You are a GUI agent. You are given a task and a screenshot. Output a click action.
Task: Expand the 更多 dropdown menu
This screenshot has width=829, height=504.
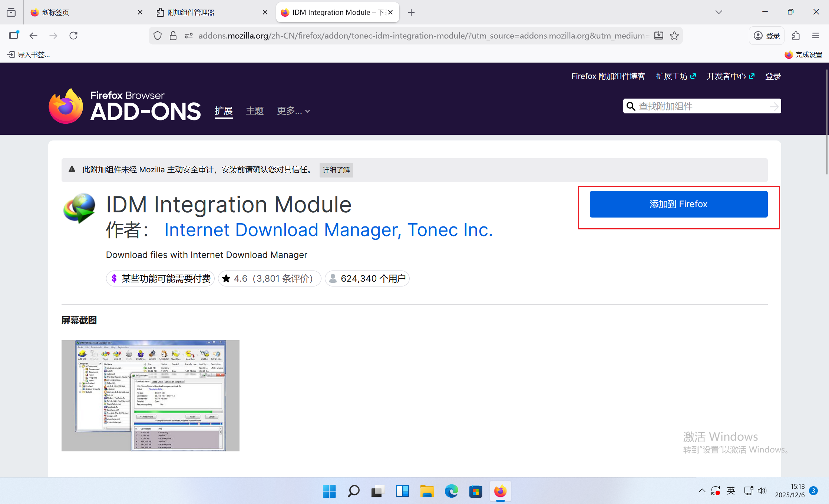(293, 111)
